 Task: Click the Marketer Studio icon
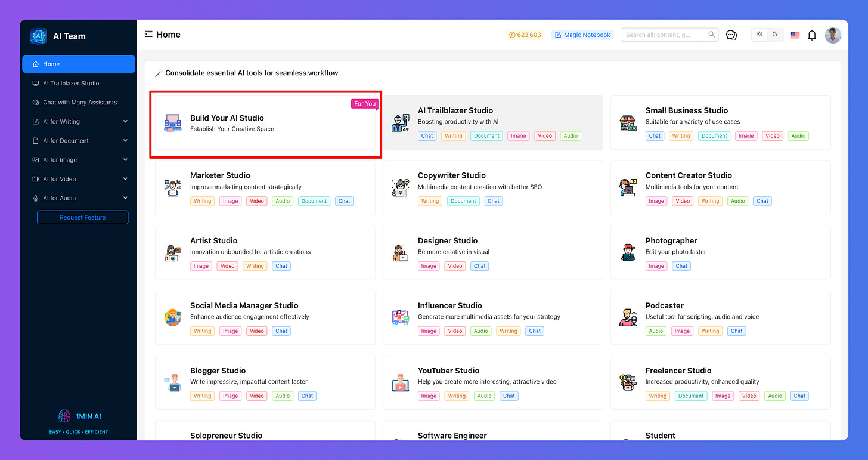pos(173,188)
